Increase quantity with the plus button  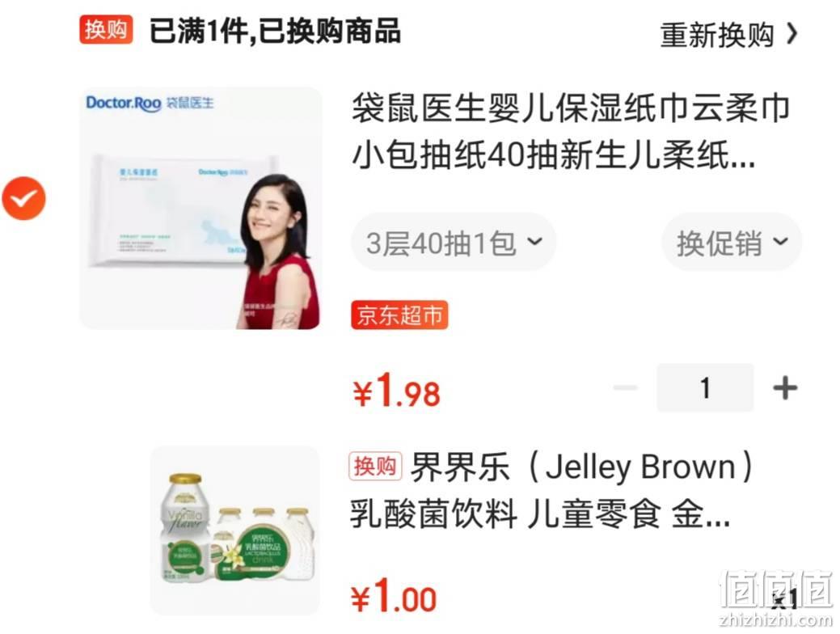click(x=785, y=387)
